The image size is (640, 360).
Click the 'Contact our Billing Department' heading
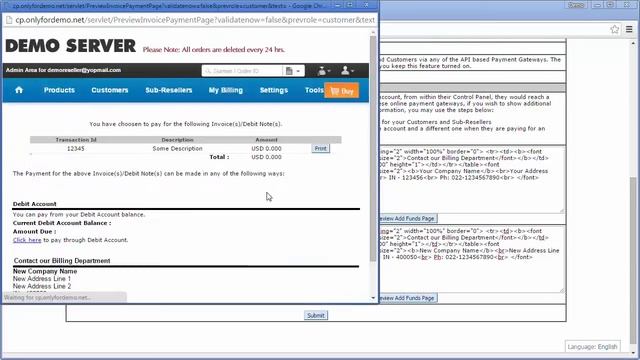click(x=62, y=260)
